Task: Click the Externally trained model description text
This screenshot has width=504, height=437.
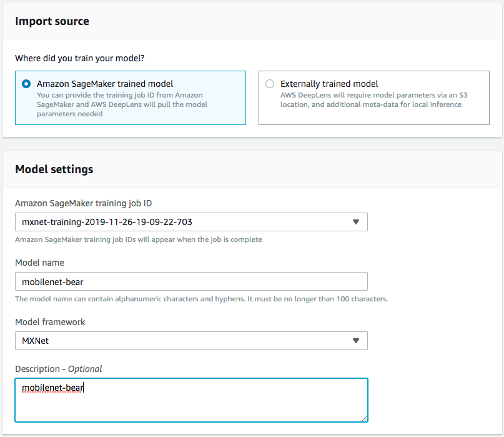Action: [x=374, y=100]
